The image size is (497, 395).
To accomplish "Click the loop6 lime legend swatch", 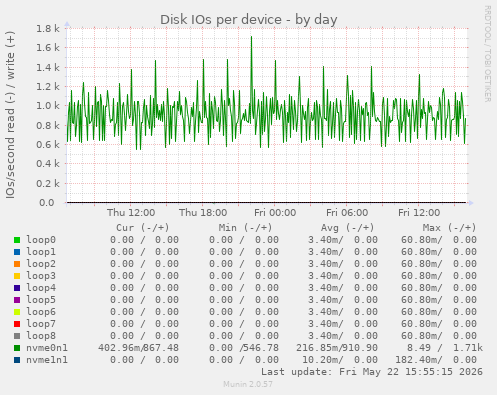I will coord(17,312).
